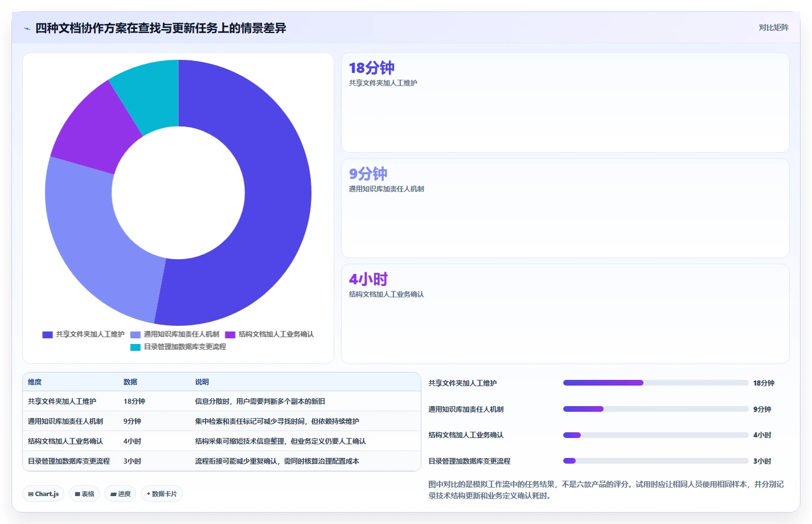This screenshot has width=812, height=524.
Task: Click the footnote text starting 图中对比的是
Action: [606, 490]
